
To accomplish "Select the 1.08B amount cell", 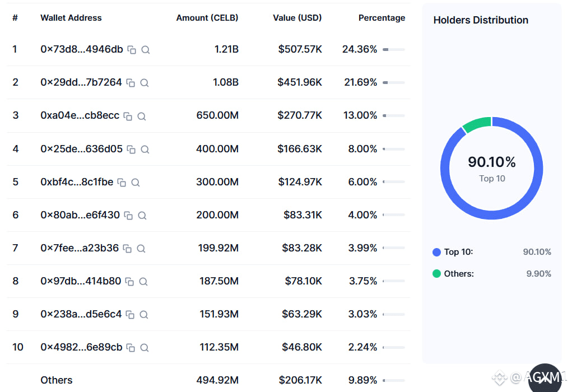I will click(x=226, y=82).
